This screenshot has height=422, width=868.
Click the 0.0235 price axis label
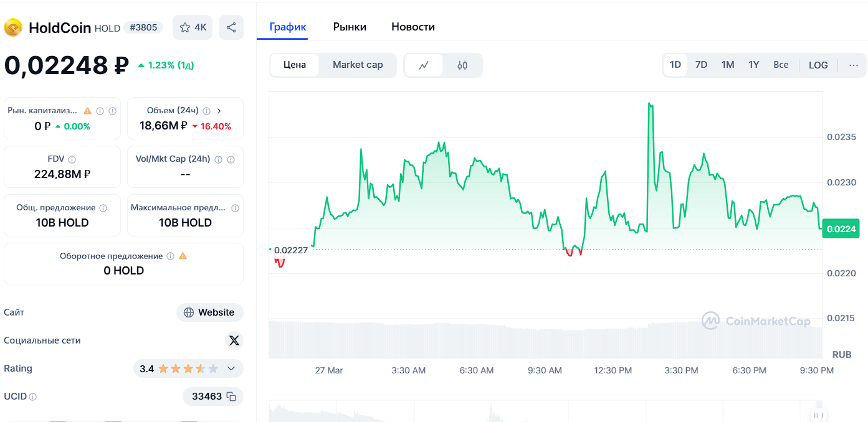[x=841, y=137]
